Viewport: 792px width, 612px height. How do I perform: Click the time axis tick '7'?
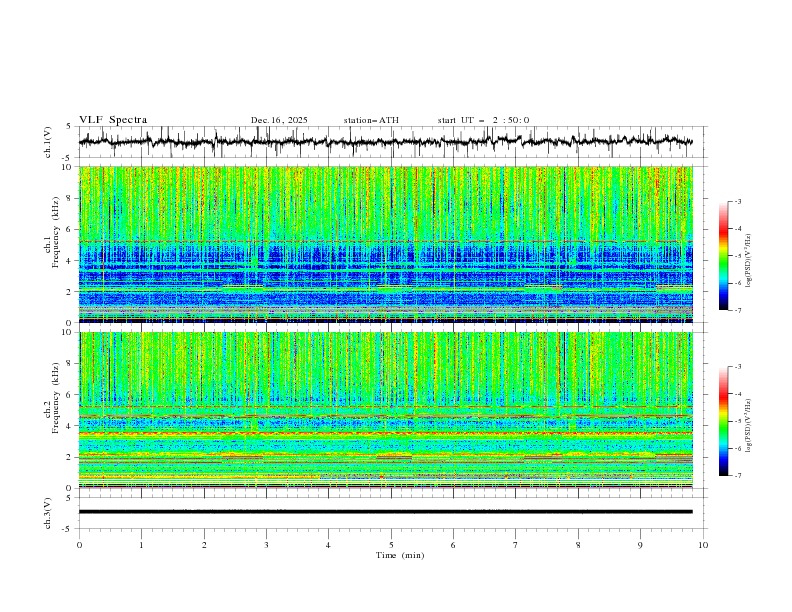tap(516, 545)
